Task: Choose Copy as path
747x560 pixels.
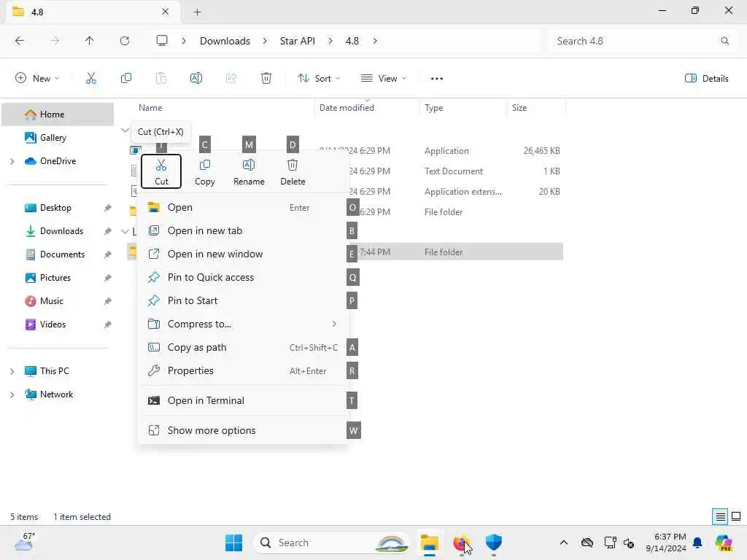Action: [x=243, y=347]
